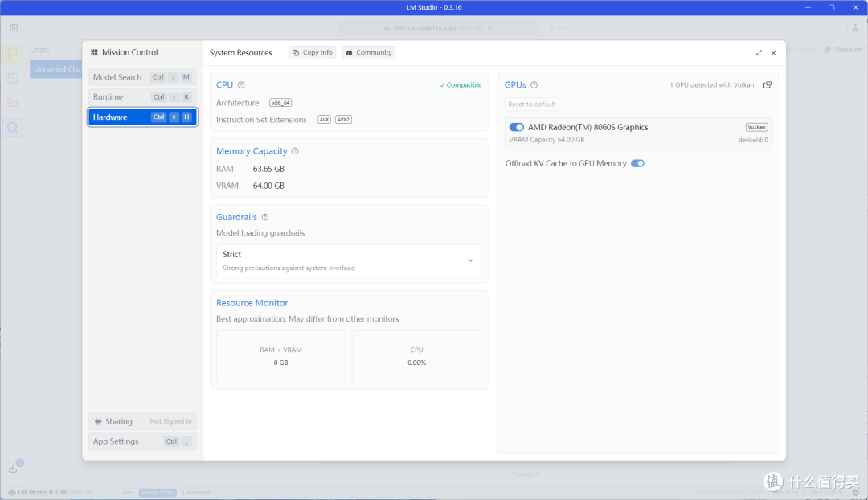The width and height of the screenshot is (868, 500).
Task: Click the 1 GPU detected with Vulkan text
Action: click(712, 85)
